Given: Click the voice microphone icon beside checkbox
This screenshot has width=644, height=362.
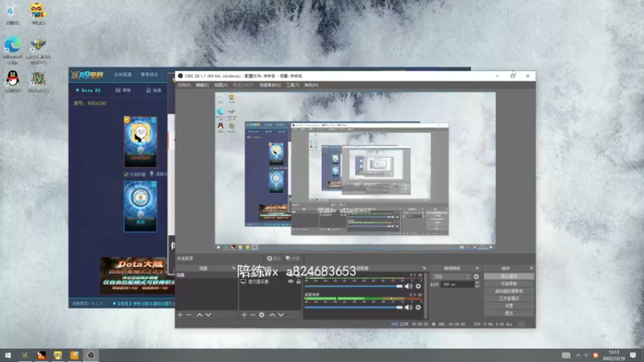Looking at the screenshot, I should coord(151,174).
